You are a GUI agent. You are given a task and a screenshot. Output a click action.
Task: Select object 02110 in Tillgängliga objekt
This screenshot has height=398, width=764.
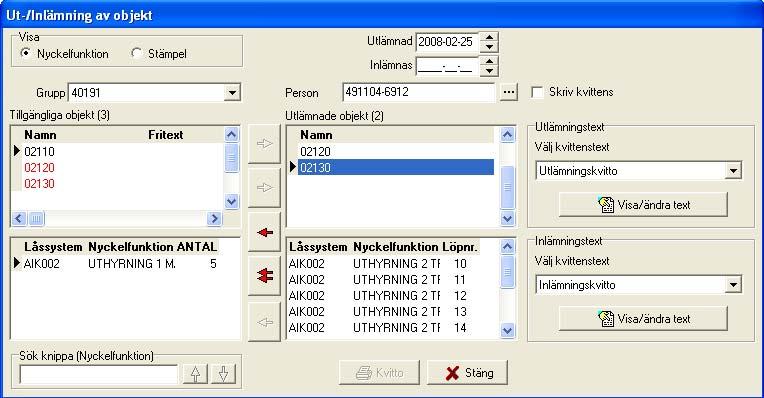39,152
